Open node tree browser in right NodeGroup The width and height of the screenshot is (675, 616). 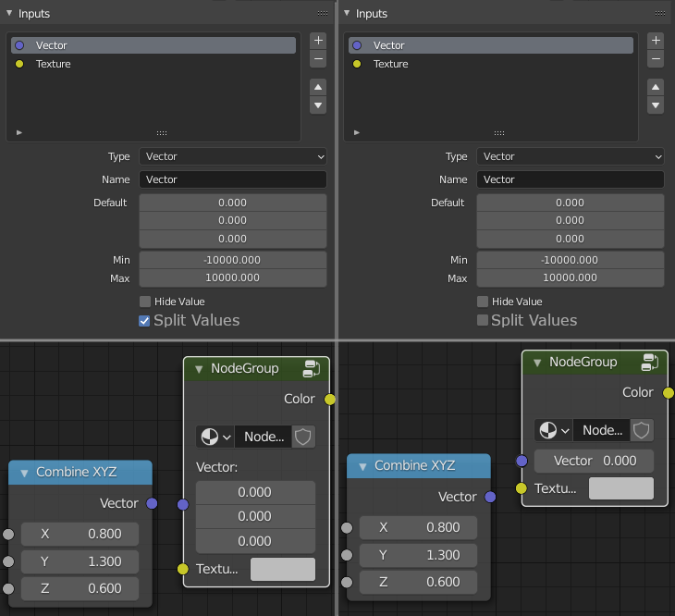click(x=554, y=430)
